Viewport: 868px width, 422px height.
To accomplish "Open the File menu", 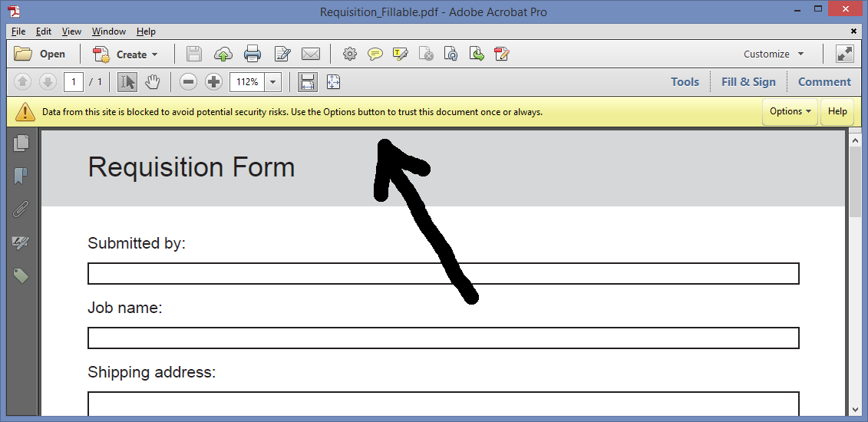I will click(x=18, y=31).
